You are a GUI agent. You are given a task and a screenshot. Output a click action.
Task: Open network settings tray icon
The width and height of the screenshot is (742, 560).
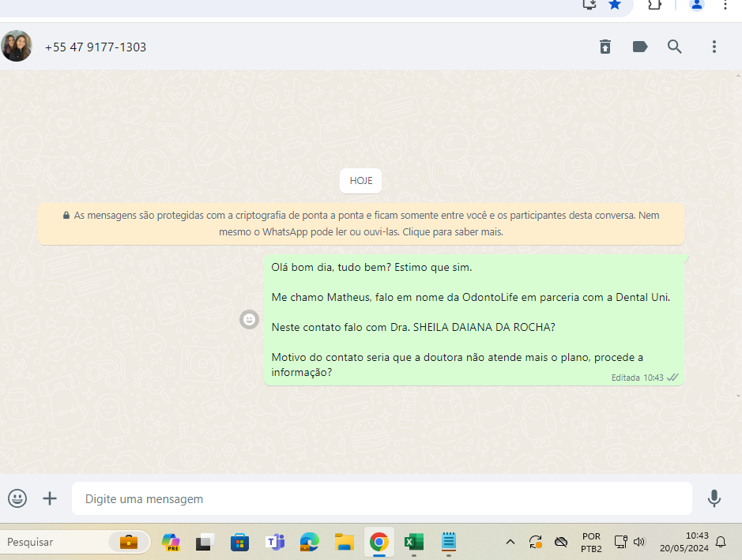(620, 542)
